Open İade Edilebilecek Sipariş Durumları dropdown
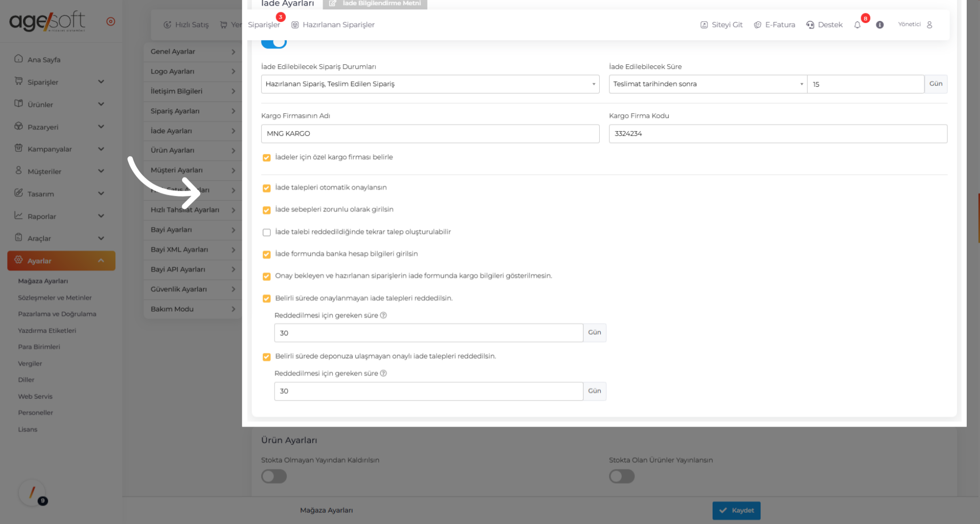This screenshot has width=980, height=524. pos(430,84)
